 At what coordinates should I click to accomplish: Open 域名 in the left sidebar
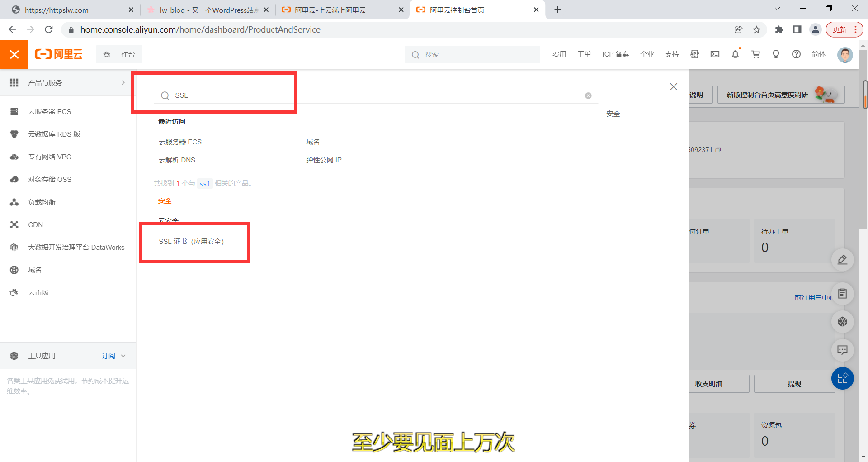[x=35, y=270]
